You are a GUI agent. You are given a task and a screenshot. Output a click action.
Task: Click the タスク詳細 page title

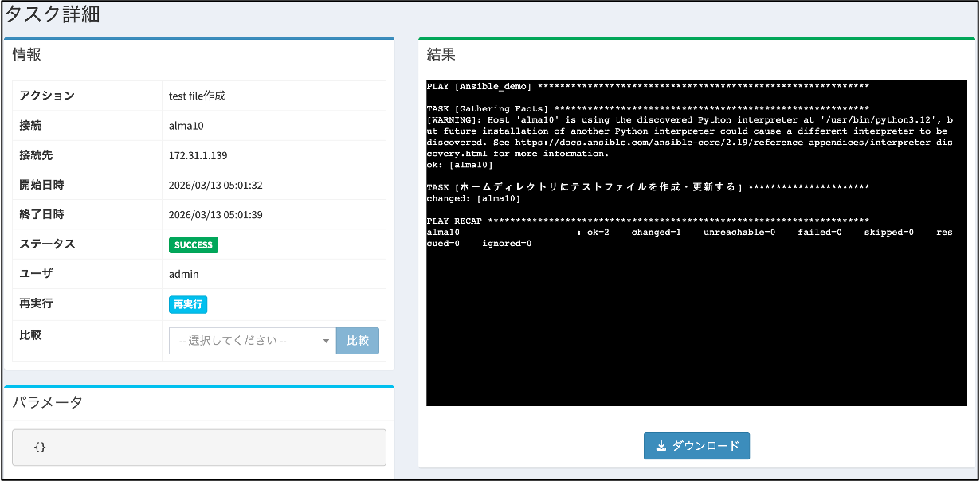point(53,14)
